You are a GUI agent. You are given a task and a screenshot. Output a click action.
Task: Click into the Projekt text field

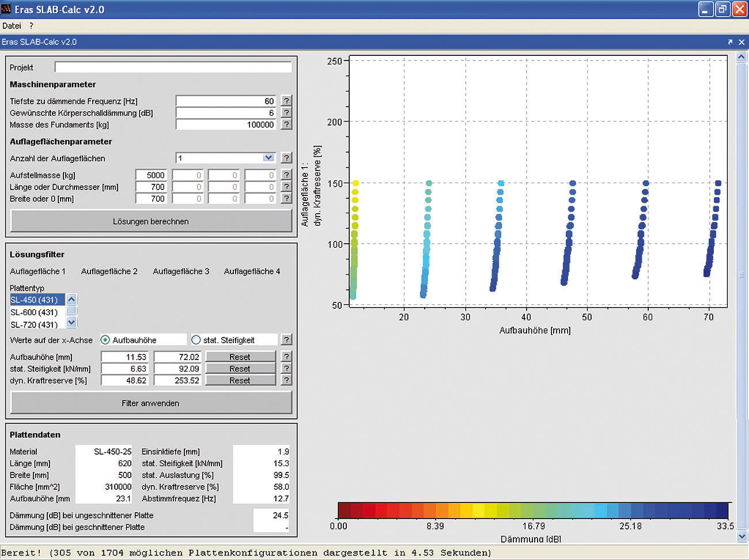pos(173,67)
